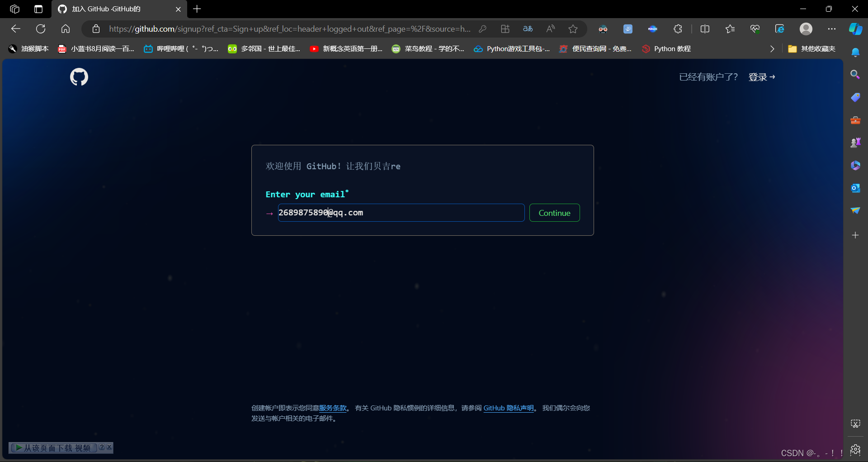Open the Copilot sidebar icon
Image resolution: width=868 pixels, height=462 pixels.
pos(855,29)
